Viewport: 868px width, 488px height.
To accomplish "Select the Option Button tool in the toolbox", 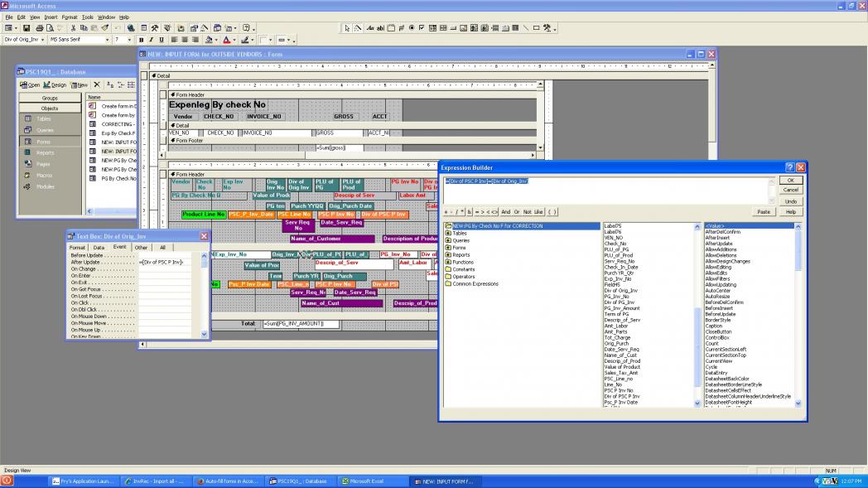I will click(411, 27).
